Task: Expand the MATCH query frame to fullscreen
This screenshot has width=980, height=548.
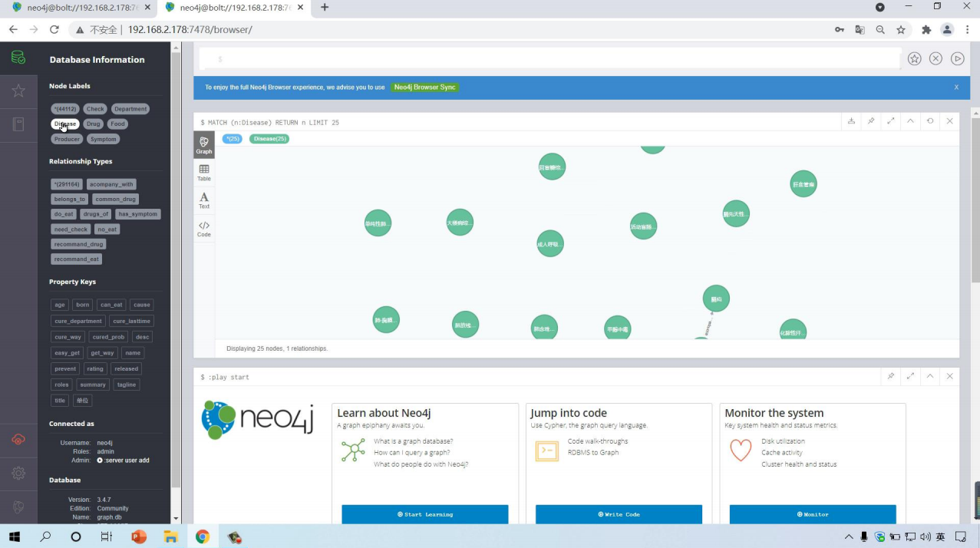Action: (x=890, y=121)
